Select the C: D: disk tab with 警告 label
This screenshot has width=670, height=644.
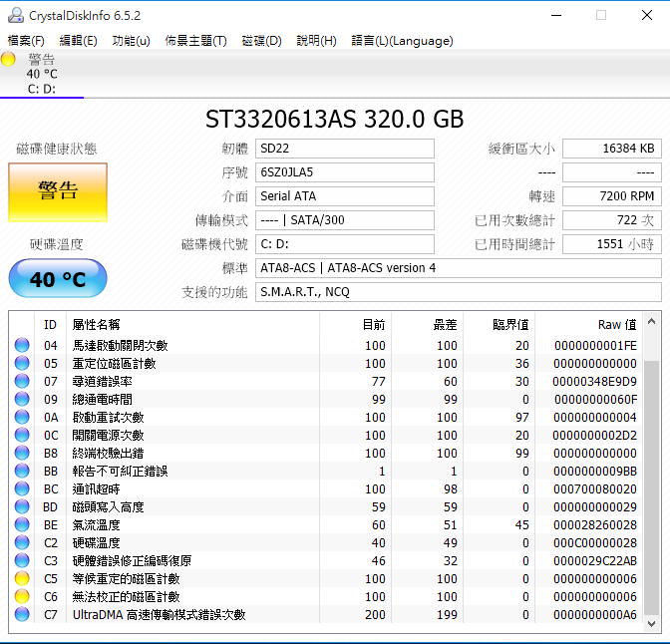click(42, 74)
